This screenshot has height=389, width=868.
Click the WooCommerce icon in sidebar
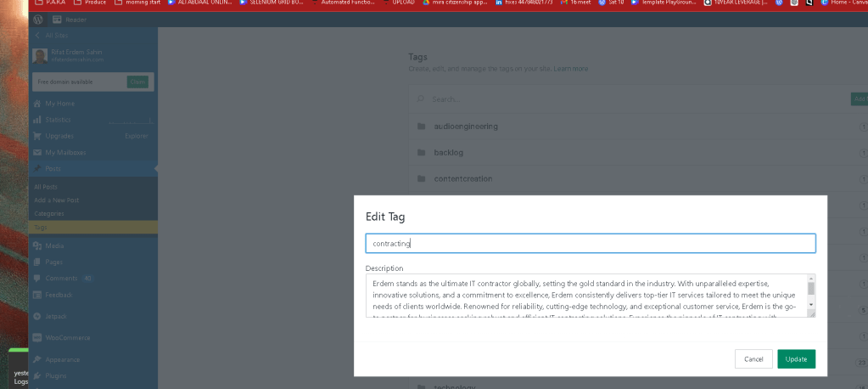tap(37, 337)
